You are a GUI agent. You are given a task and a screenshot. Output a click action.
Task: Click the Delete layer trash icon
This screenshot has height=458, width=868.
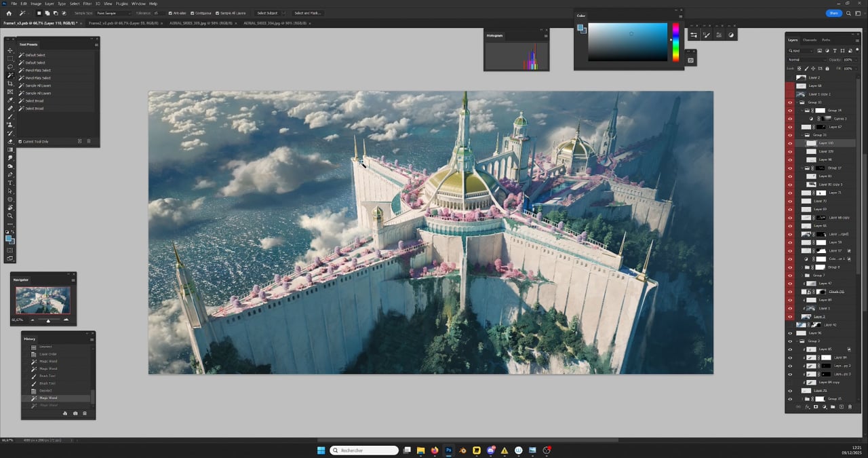tap(850, 406)
